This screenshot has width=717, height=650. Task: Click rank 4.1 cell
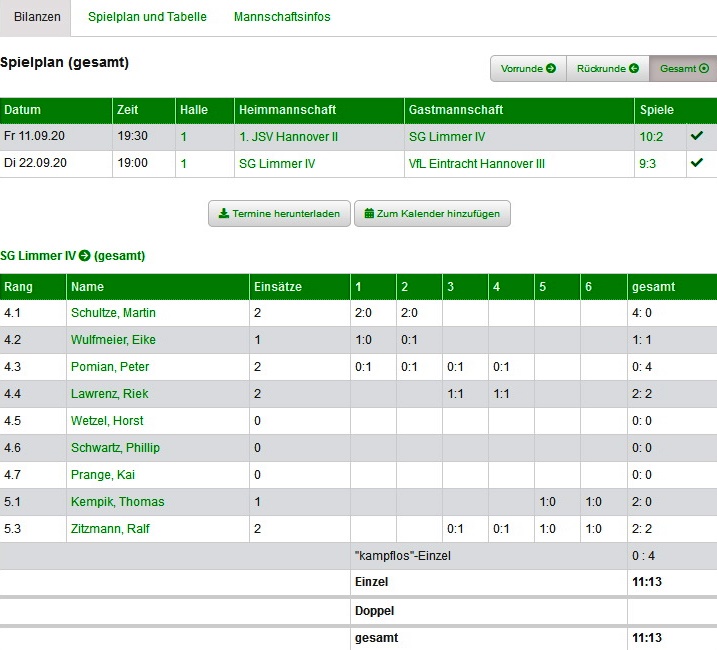click(x=33, y=313)
